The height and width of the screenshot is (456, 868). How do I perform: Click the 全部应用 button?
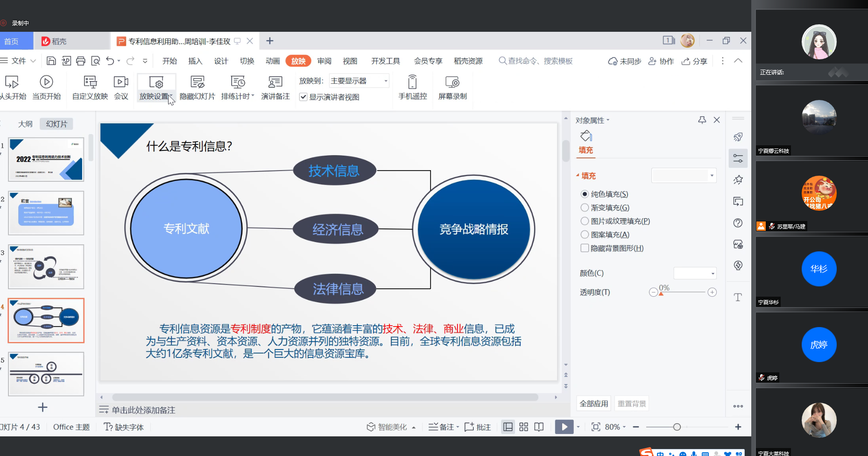(593, 403)
